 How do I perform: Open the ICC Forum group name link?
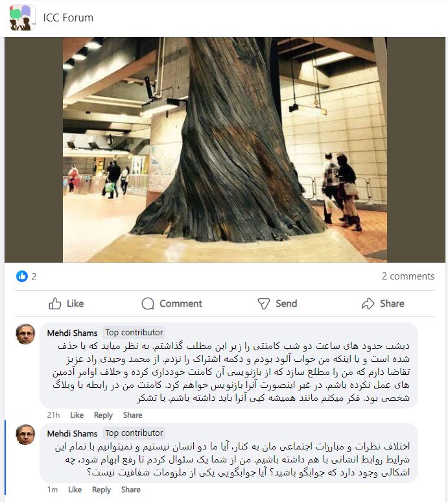[x=68, y=18]
